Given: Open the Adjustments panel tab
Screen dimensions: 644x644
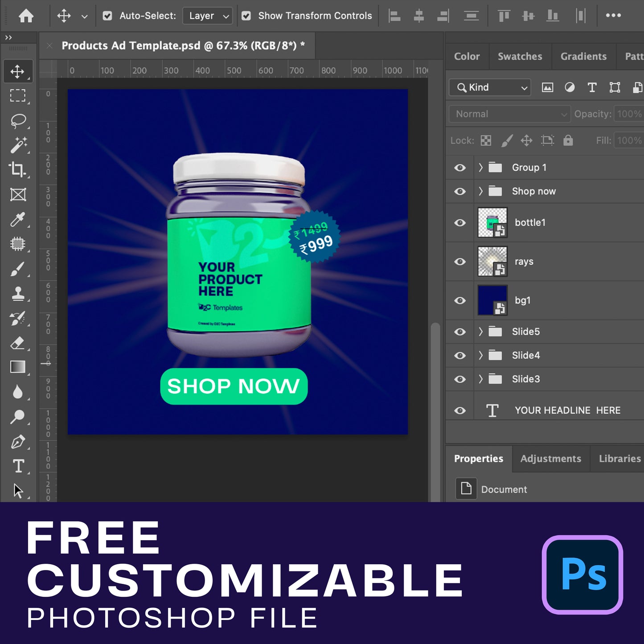Looking at the screenshot, I should coord(550,459).
